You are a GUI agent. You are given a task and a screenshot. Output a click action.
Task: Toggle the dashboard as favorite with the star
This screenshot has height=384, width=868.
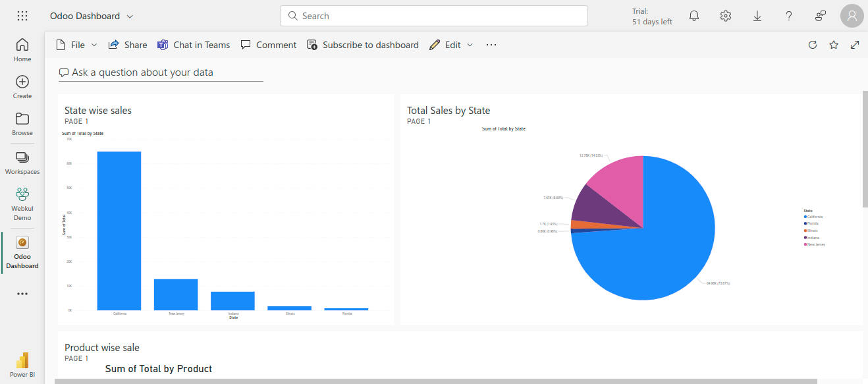click(834, 44)
